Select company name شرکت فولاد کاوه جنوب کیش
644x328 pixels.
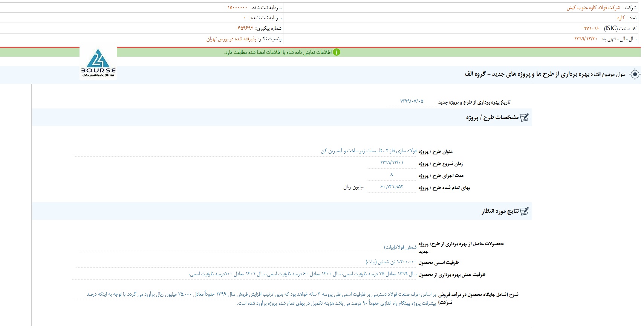pos(594,8)
